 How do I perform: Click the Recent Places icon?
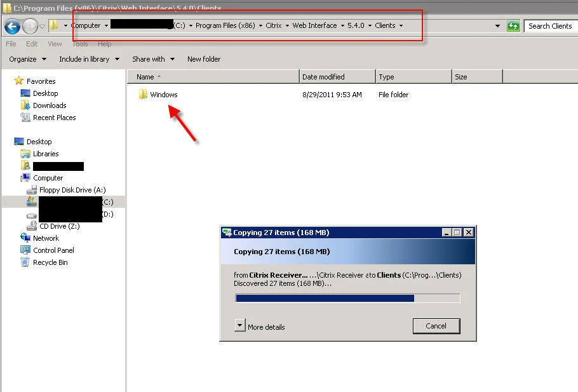[x=25, y=118]
